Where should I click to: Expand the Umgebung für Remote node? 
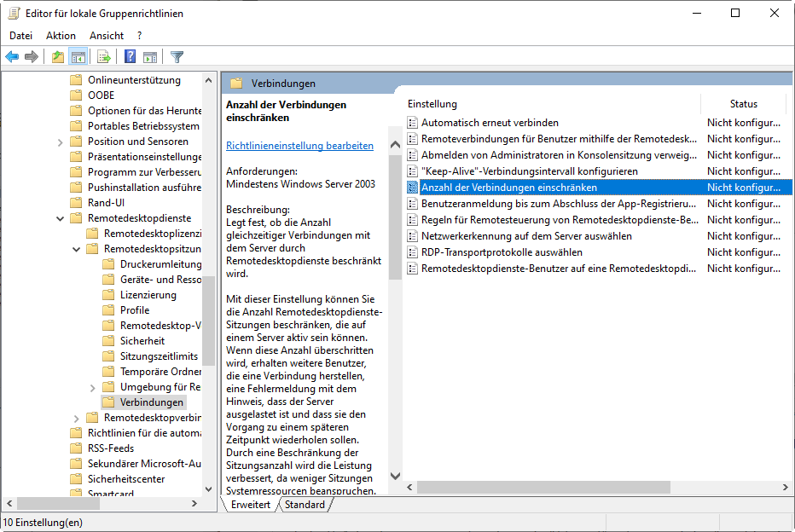[93, 387]
